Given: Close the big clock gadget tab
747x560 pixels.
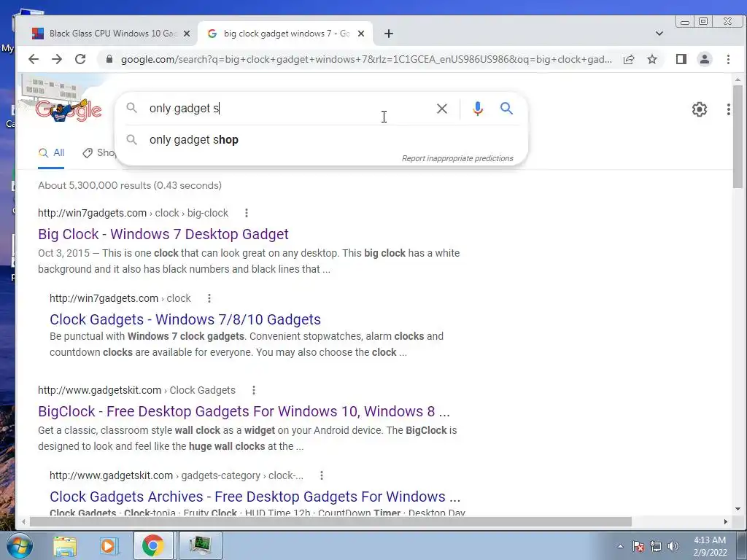Looking at the screenshot, I should click(361, 34).
